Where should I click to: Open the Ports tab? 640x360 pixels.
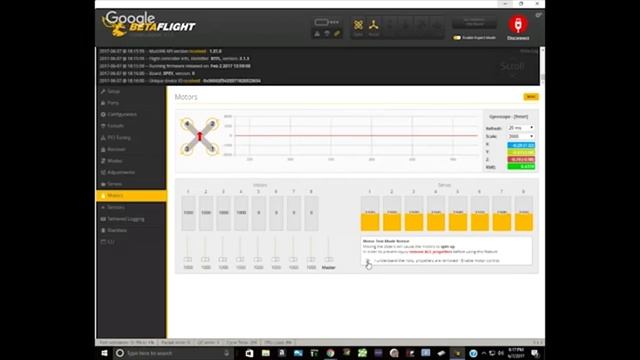[x=131, y=103]
